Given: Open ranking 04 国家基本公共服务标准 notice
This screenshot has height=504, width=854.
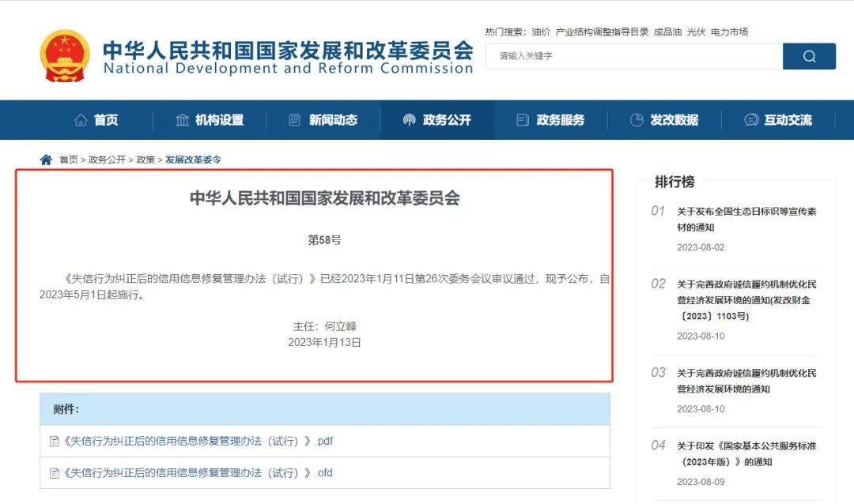Looking at the screenshot, I should click(746, 454).
